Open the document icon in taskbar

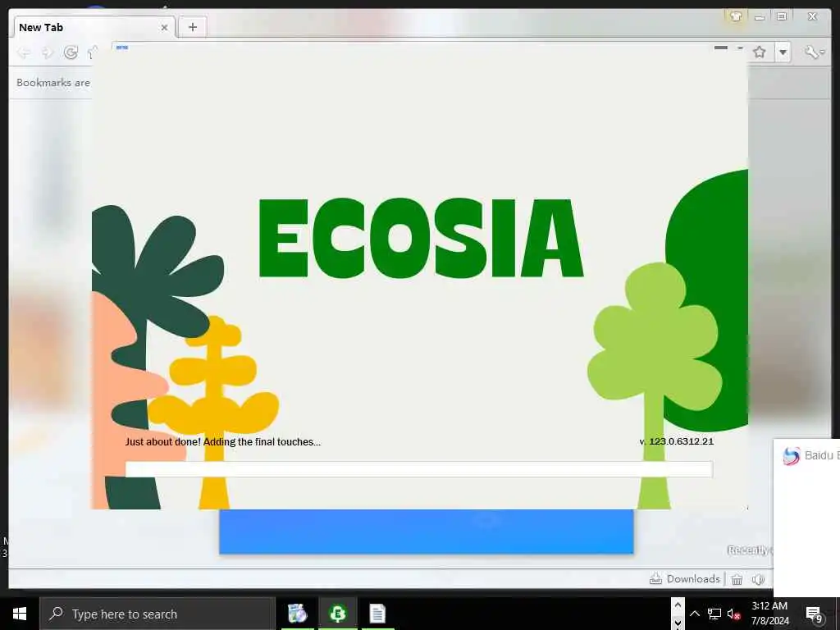click(x=377, y=614)
